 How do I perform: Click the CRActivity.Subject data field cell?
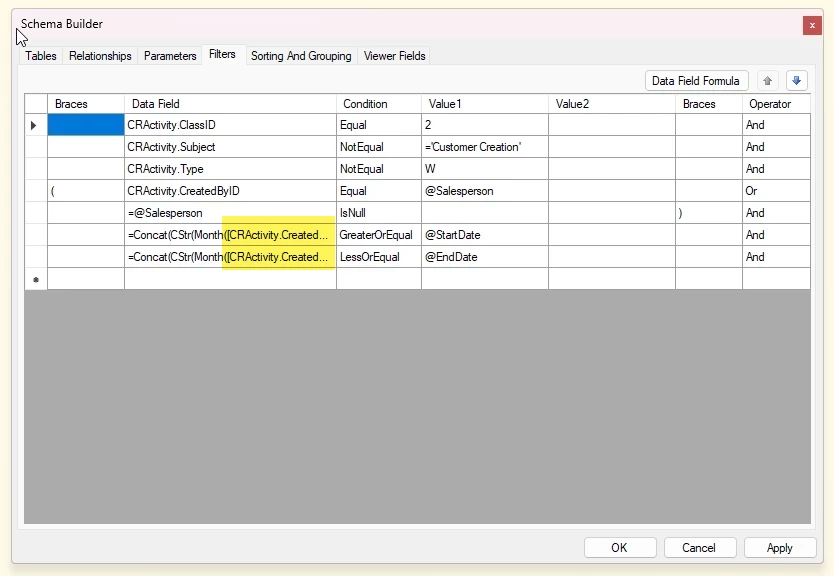coord(230,147)
